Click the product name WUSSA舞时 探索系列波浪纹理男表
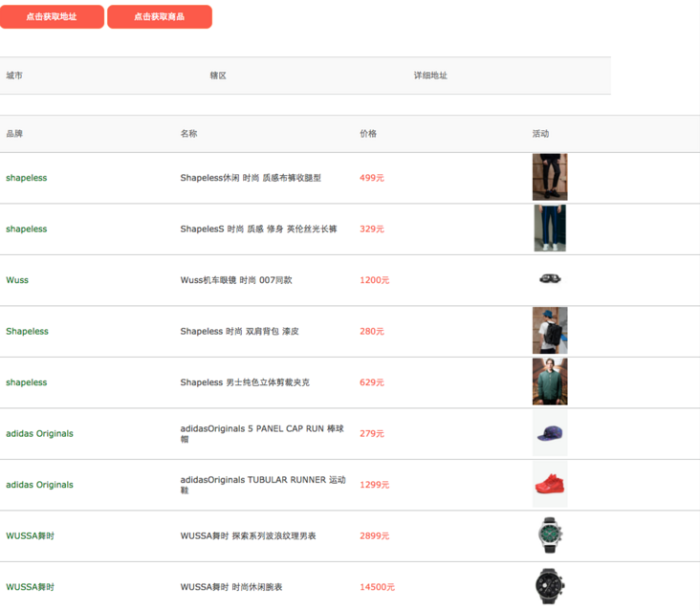Screen dimensions: 700x610 [x=248, y=536]
